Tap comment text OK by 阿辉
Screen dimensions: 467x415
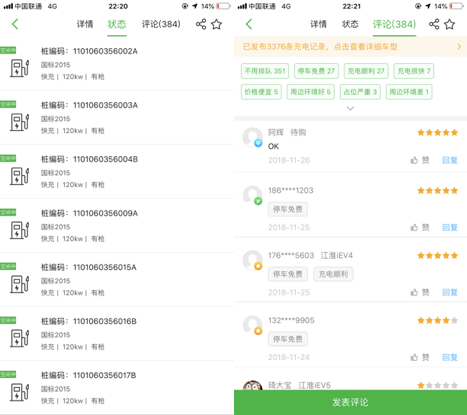pos(273,146)
